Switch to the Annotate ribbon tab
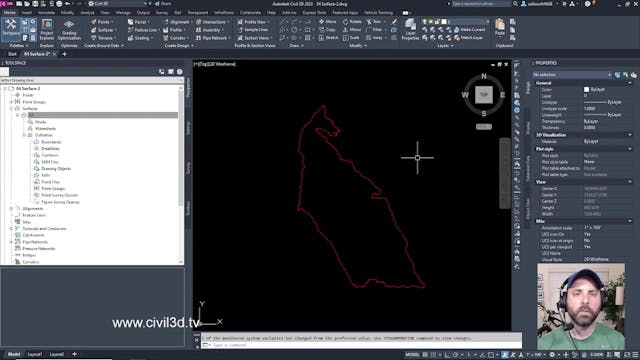Viewport: 640px width, 360px height. 47,13
